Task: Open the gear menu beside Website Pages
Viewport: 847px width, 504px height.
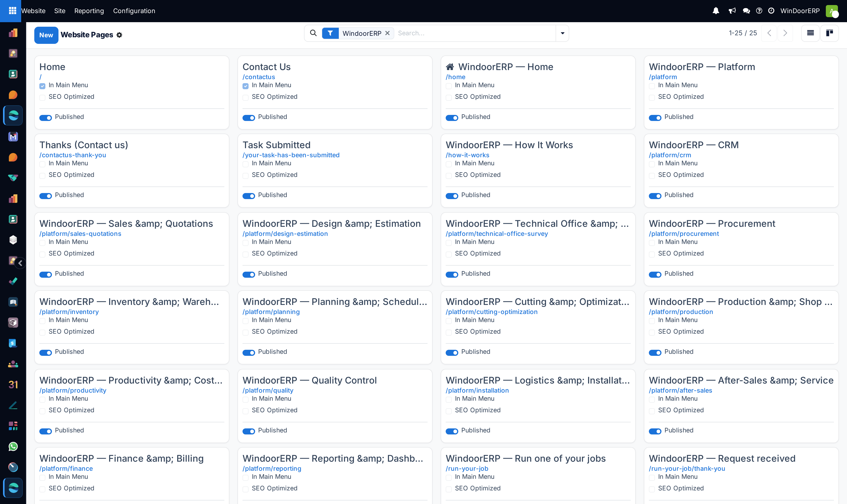Action: coord(119,35)
